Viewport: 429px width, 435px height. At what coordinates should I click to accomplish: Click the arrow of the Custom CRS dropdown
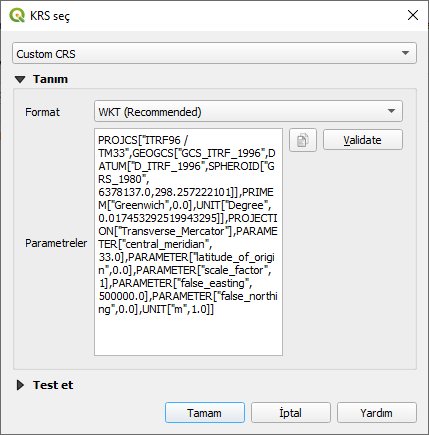(405, 53)
